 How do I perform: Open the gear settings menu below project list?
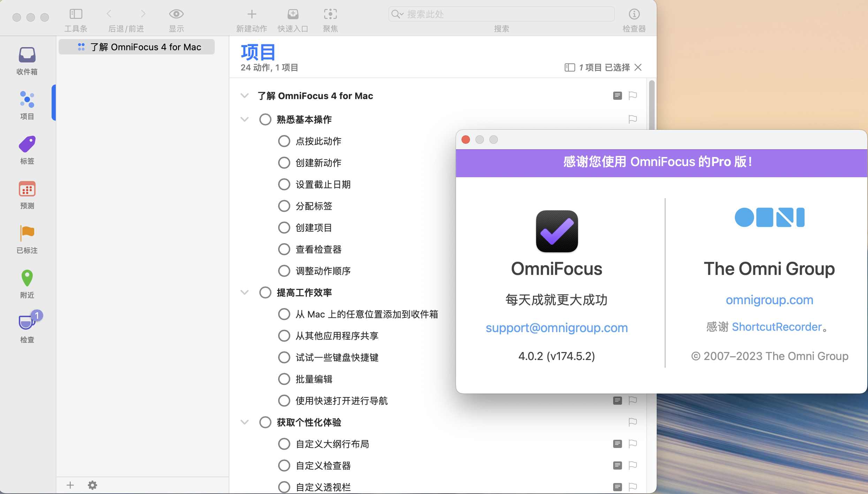tap(92, 485)
